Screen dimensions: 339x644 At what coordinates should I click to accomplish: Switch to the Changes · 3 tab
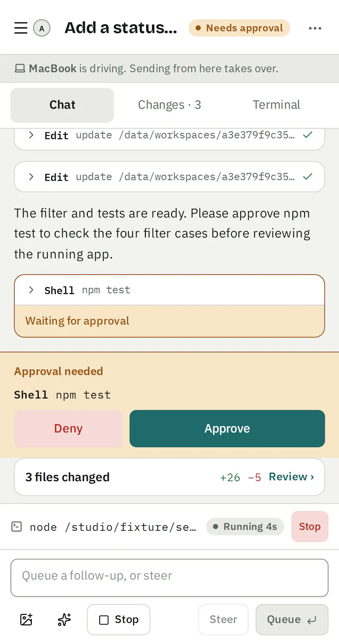coord(169,105)
